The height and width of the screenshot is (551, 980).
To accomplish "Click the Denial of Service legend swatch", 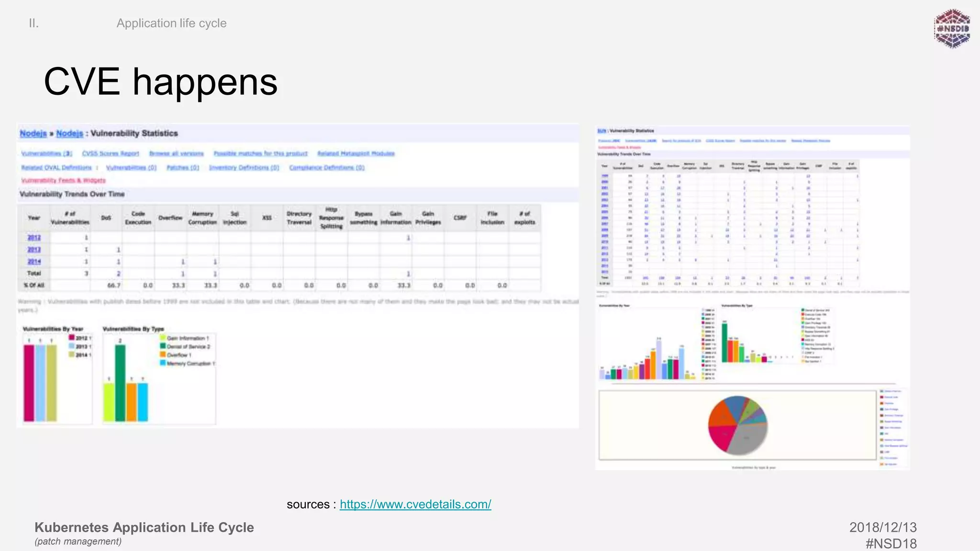I will point(163,346).
